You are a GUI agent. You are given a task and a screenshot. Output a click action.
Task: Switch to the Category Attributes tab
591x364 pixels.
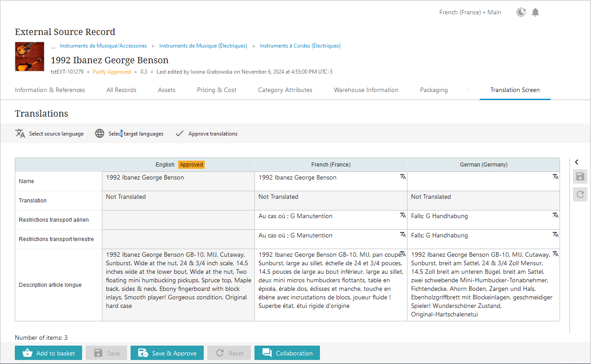pyautogui.click(x=285, y=90)
